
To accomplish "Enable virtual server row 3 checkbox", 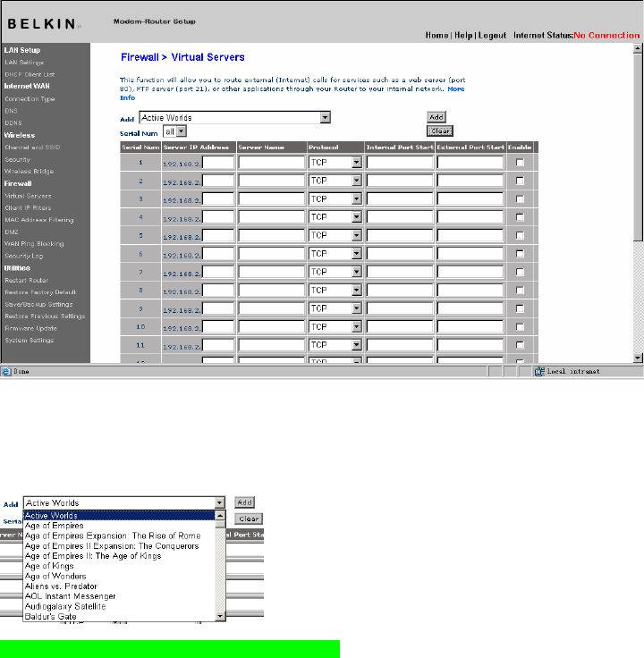I will tap(520, 198).
